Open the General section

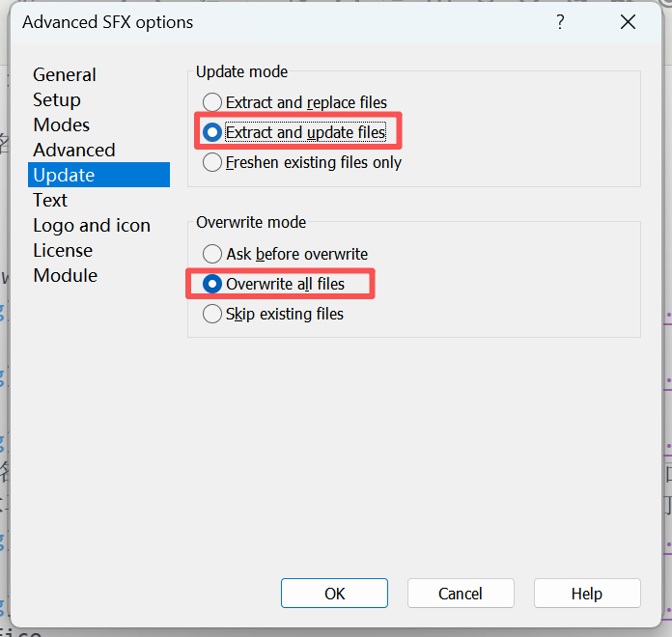point(65,74)
